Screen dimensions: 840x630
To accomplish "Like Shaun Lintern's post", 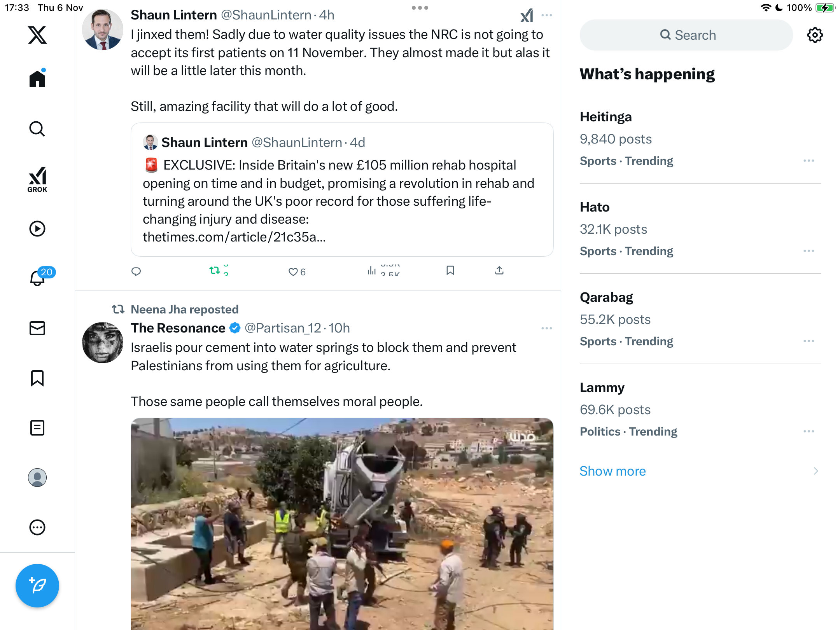I will [293, 271].
